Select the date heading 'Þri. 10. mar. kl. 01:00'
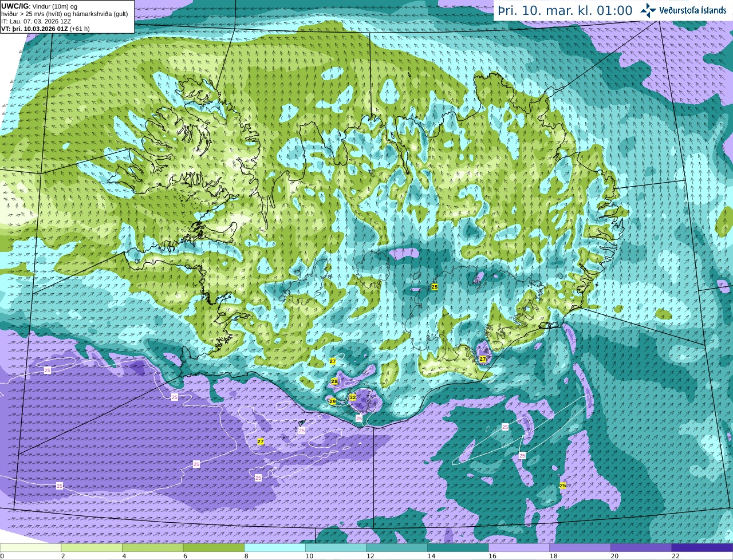 (x=565, y=10)
